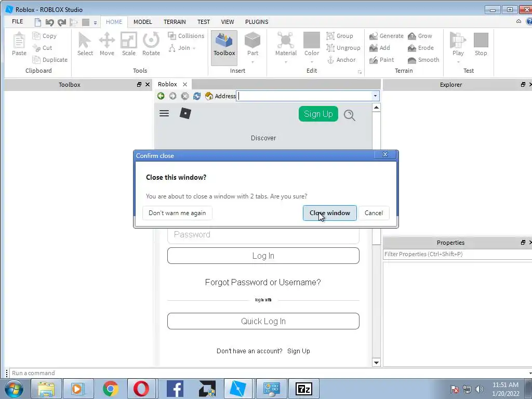Choose the Rotate tool
This screenshot has height=399, width=532.
tap(151, 44)
